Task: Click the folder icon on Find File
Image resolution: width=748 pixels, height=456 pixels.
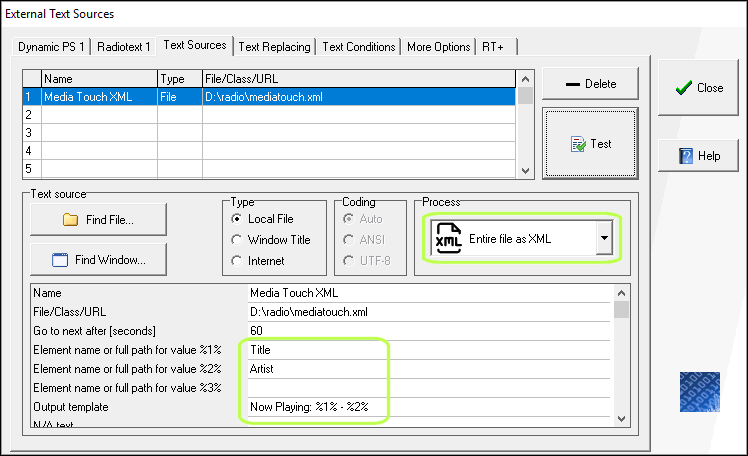Action: (x=71, y=220)
